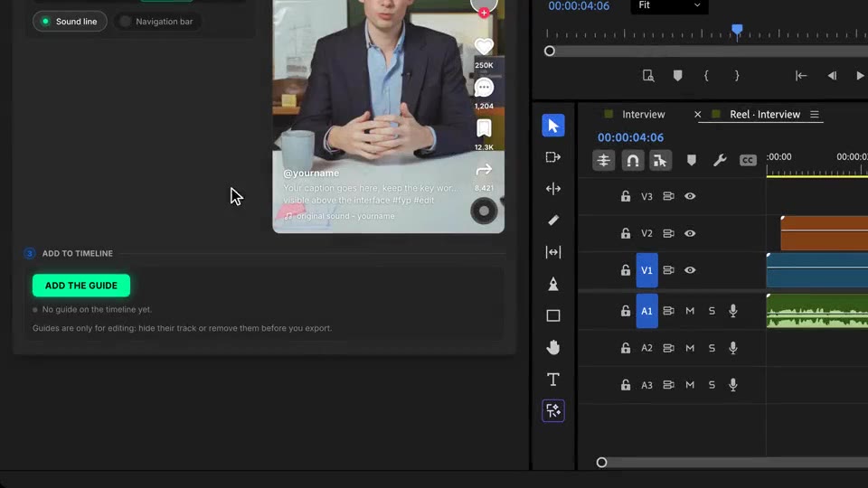
Task: Click the Program monitor playhead marker
Action: pos(737,30)
